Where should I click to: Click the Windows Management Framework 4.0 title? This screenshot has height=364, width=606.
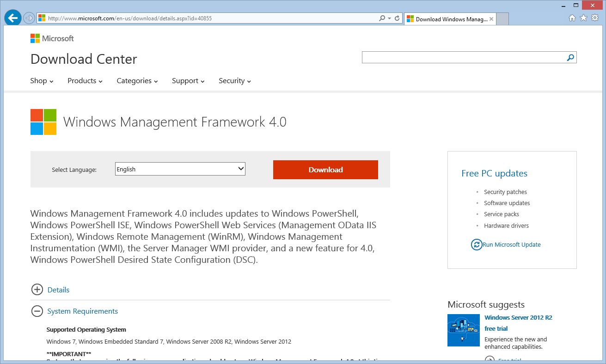(x=175, y=122)
